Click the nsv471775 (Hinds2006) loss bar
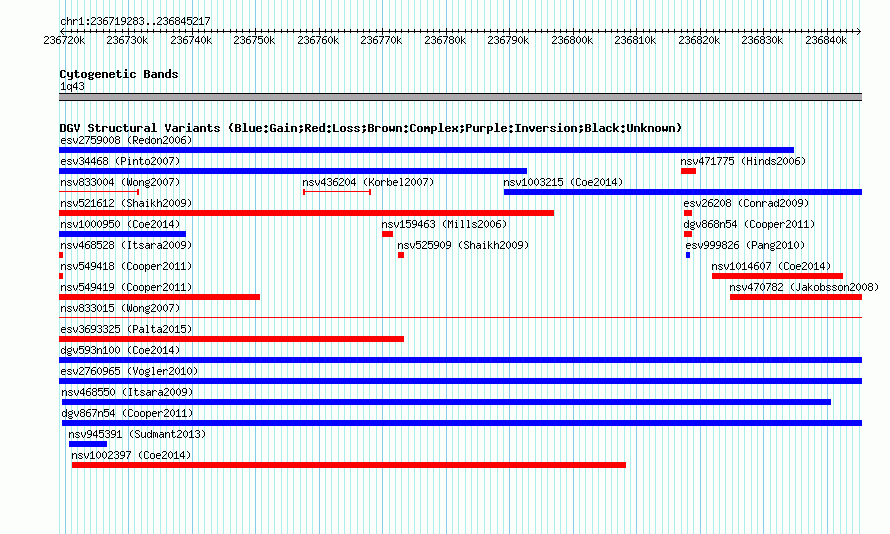Viewport: 890px width, 534px height. [x=689, y=171]
